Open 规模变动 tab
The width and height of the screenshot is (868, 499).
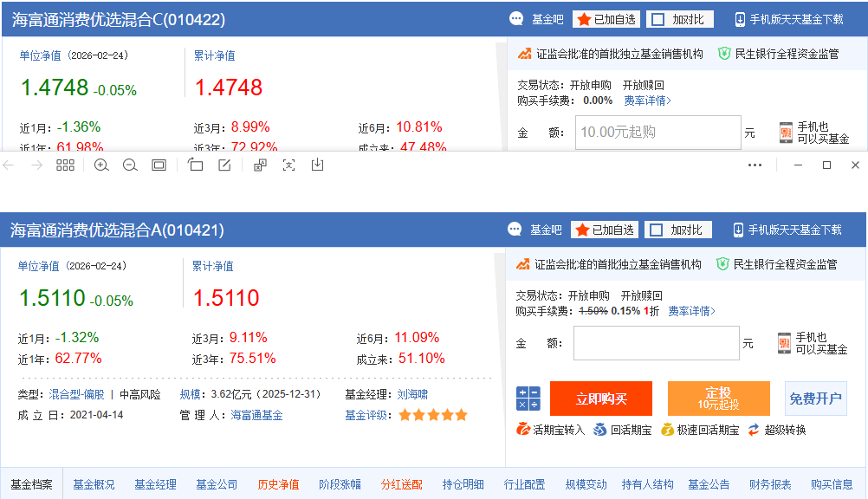click(586, 484)
